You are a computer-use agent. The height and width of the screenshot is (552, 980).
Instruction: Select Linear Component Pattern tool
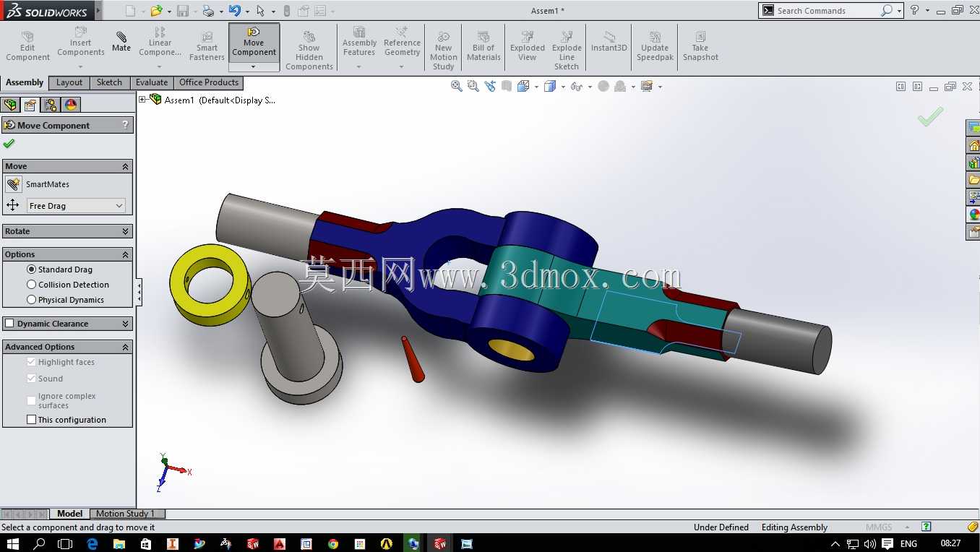160,42
